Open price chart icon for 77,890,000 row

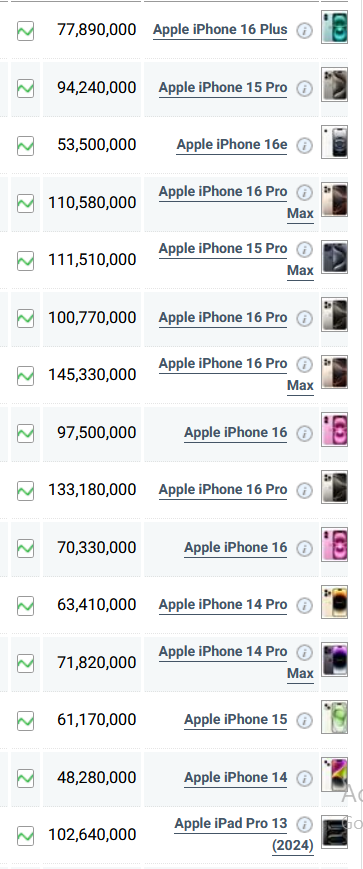[x=25, y=31]
